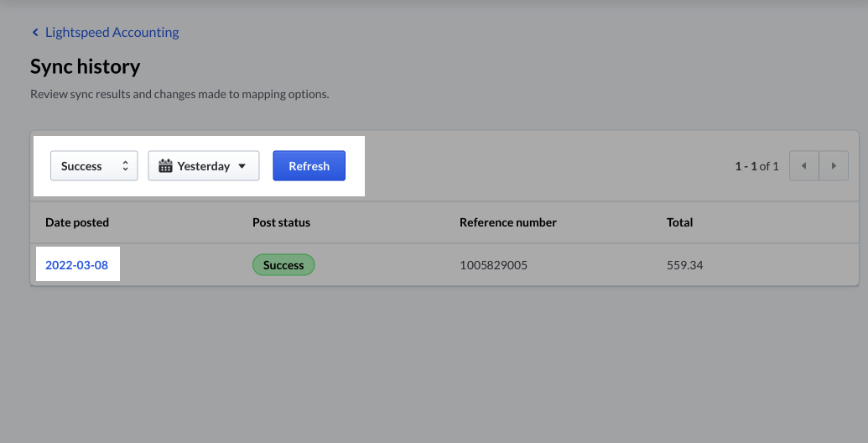Open the Success status filter dropdown
Image resolution: width=868 pixels, height=443 pixels.
pyautogui.click(x=93, y=166)
